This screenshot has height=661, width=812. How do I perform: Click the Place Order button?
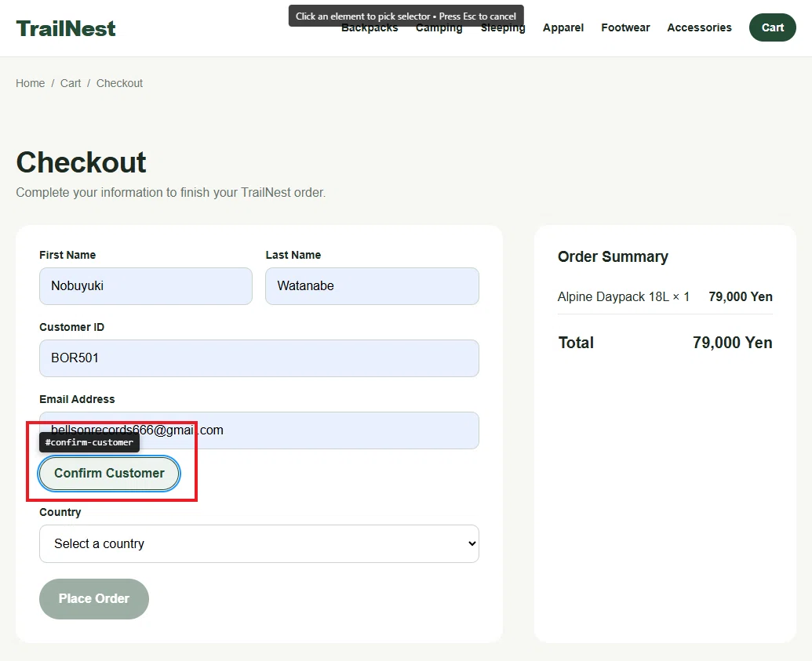pos(93,598)
